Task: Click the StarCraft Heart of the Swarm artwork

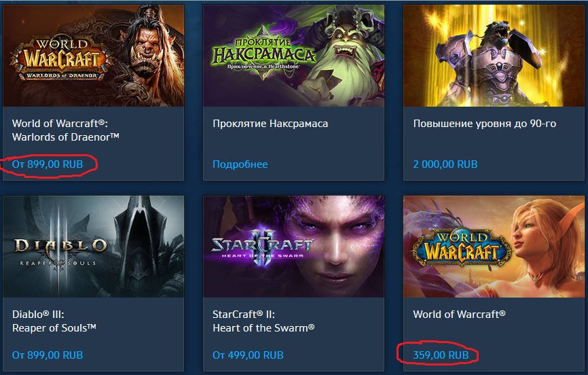Action: (293, 246)
